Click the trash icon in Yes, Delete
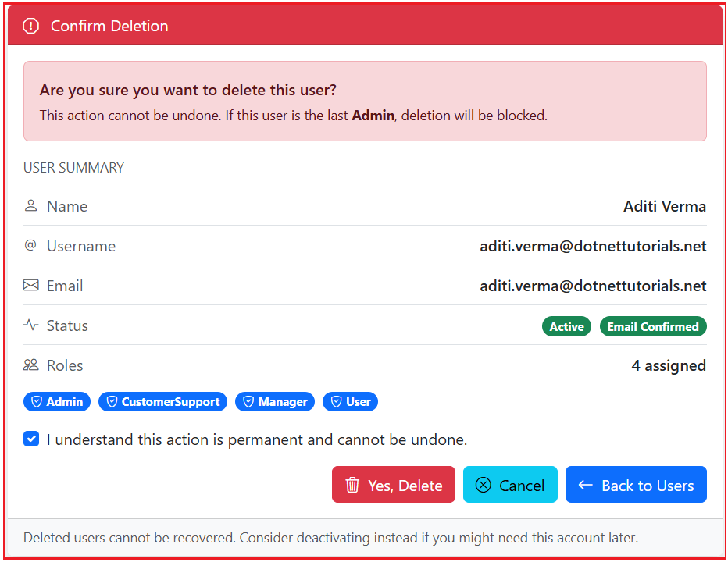Viewport: 728px width, 562px height. click(x=353, y=485)
